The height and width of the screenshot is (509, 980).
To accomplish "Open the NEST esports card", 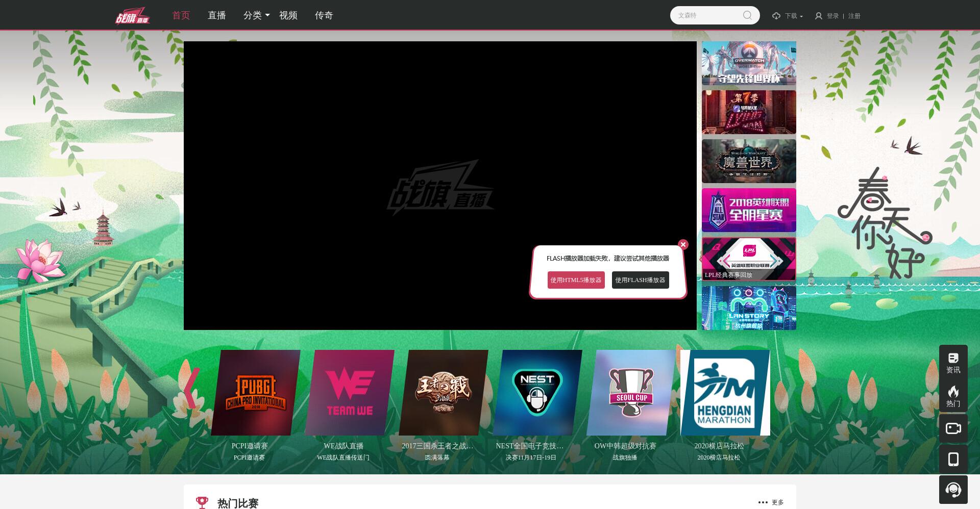I will [x=537, y=393].
